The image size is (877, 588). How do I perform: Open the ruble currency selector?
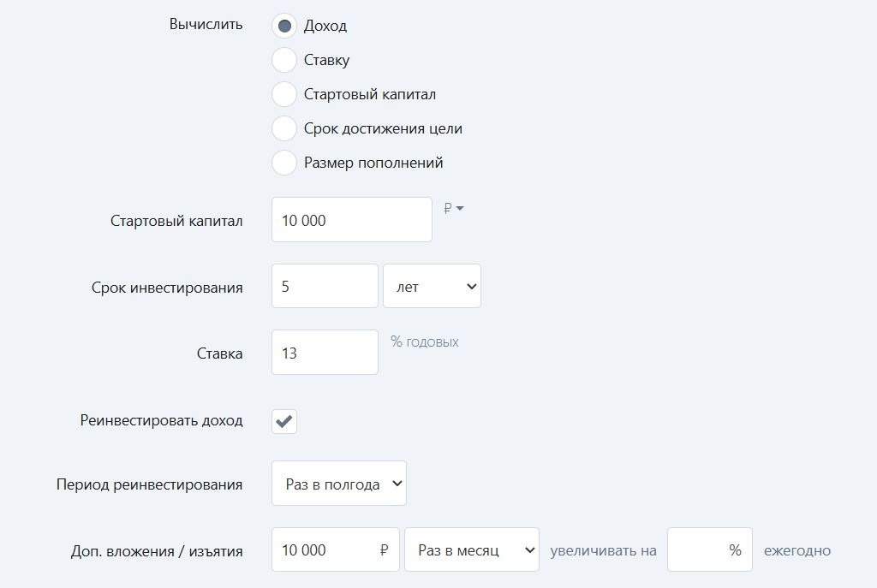pos(454,209)
